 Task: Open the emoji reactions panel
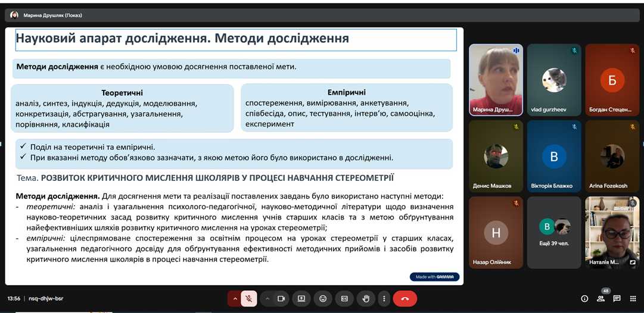click(x=323, y=298)
